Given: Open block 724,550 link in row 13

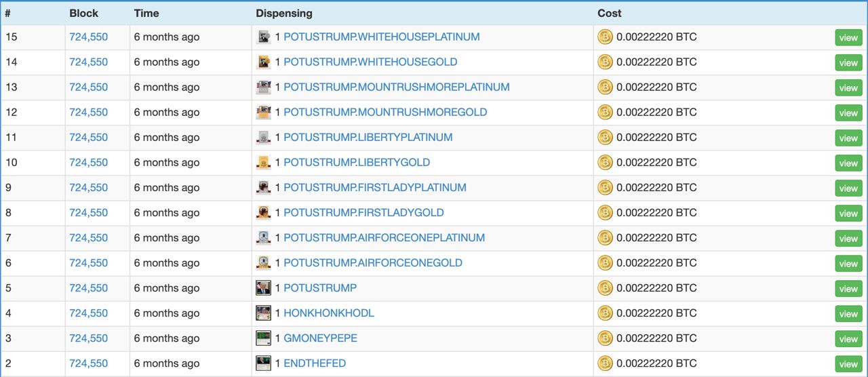Looking at the screenshot, I should [88, 87].
